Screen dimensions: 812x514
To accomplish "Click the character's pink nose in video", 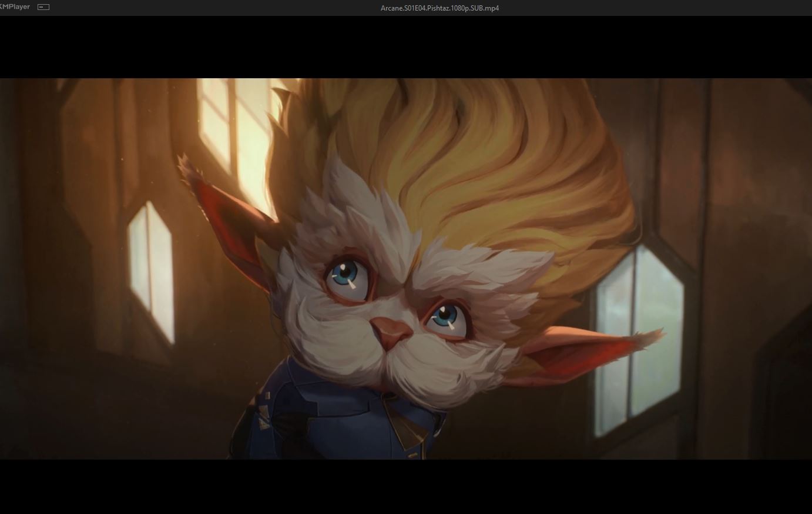I will point(390,332).
